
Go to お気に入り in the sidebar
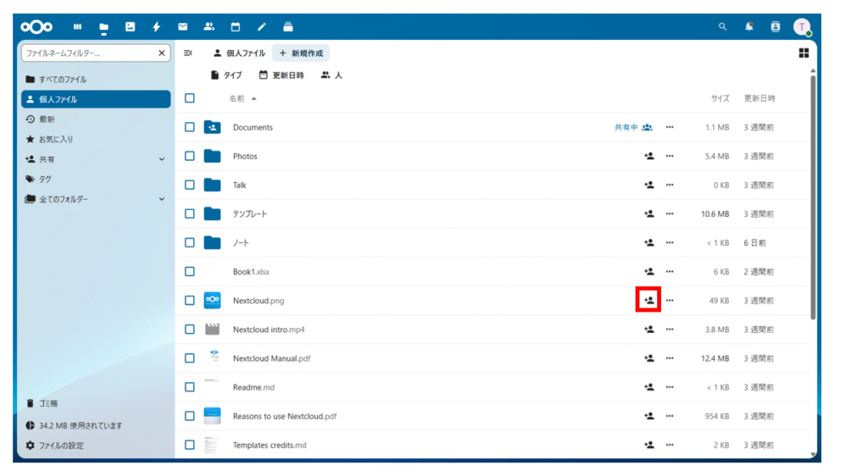(x=56, y=139)
